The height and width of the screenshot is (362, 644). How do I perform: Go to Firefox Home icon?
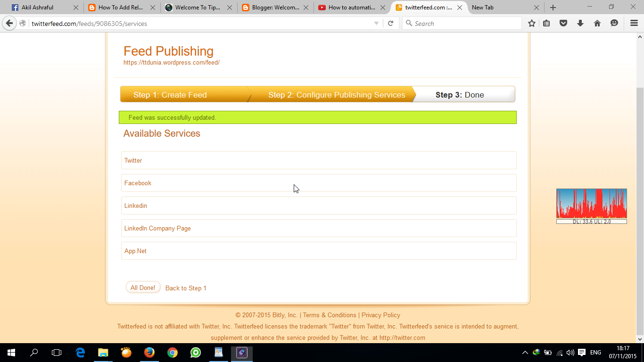click(597, 23)
